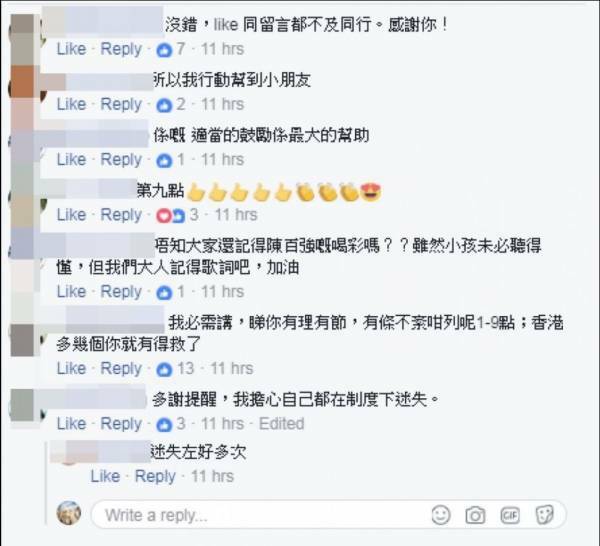The height and width of the screenshot is (546, 600).
Task: Like the comment about 適當的鼓勵
Action: pos(71,160)
